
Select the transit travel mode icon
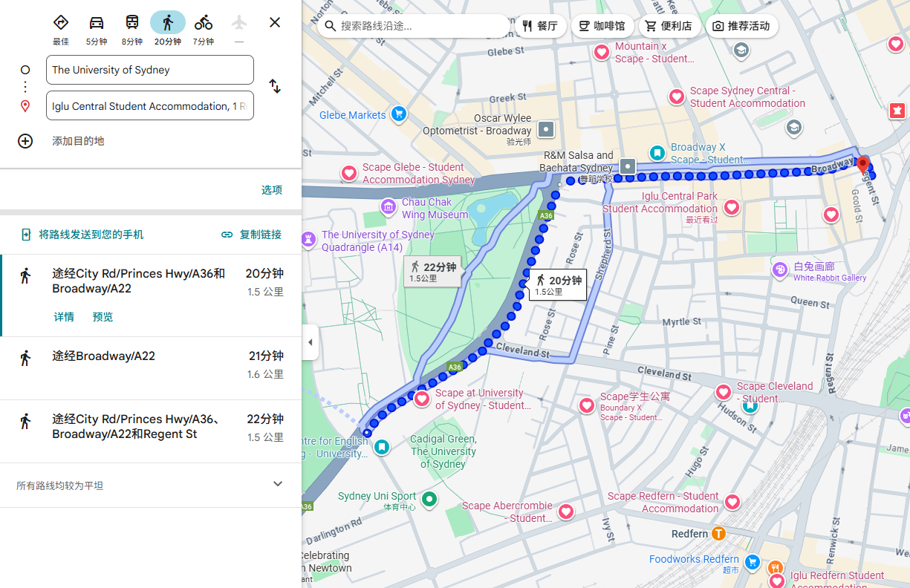coord(132,23)
